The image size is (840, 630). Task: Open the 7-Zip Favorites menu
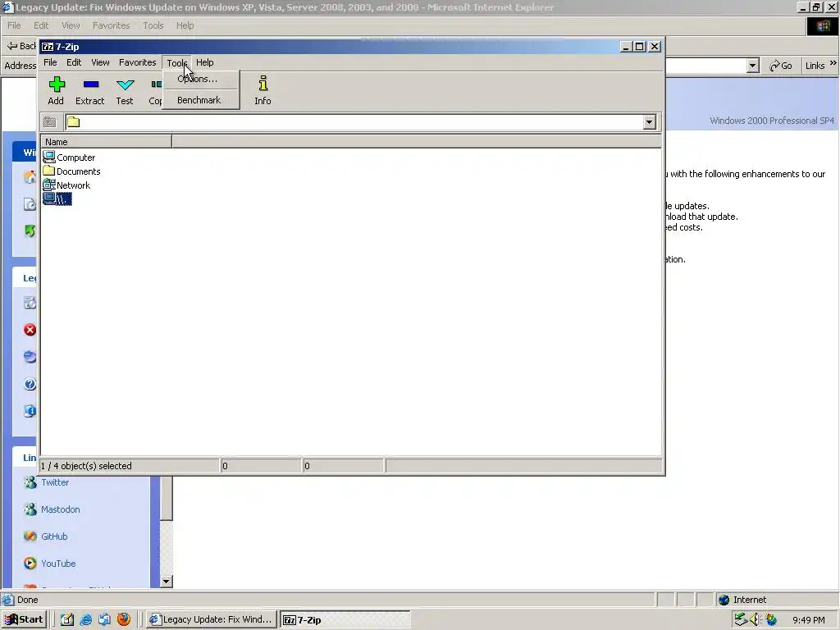coord(138,62)
